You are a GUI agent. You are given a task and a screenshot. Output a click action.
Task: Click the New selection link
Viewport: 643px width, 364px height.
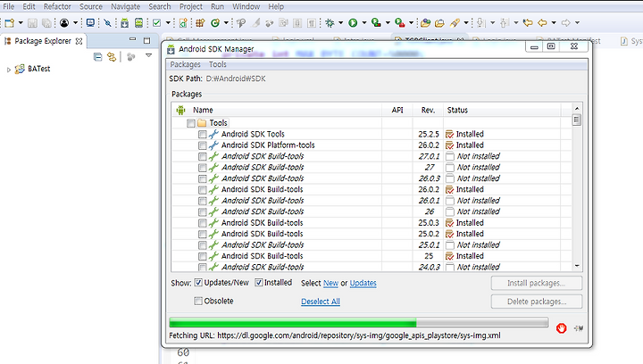click(330, 283)
